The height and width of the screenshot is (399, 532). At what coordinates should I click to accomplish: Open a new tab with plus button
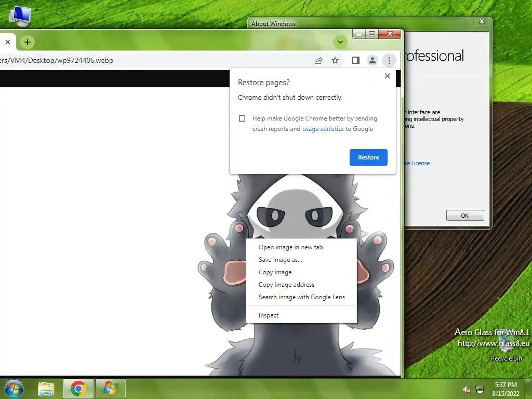pyautogui.click(x=28, y=42)
